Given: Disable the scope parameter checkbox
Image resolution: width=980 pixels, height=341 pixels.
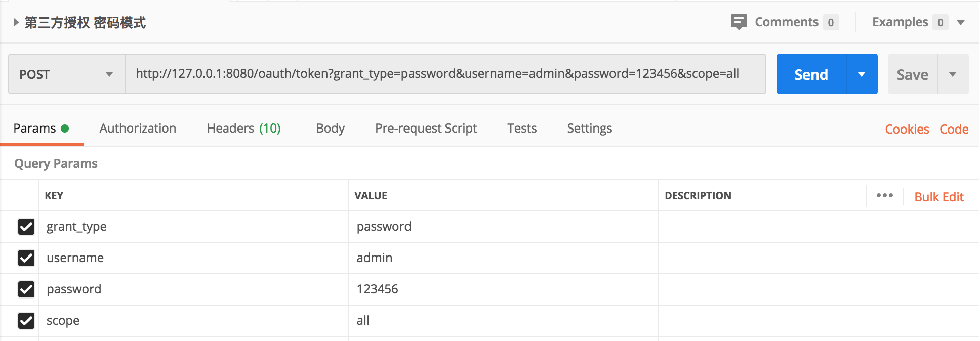Looking at the screenshot, I should pos(26,321).
